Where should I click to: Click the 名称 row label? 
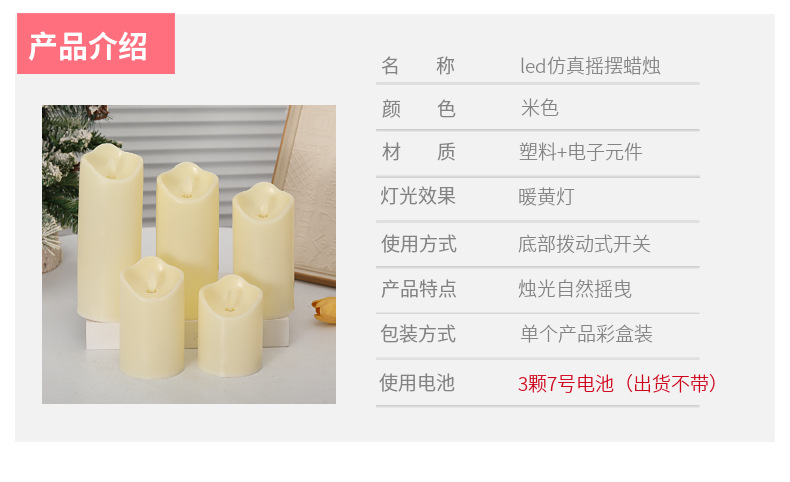pyautogui.click(x=418, y=66)
